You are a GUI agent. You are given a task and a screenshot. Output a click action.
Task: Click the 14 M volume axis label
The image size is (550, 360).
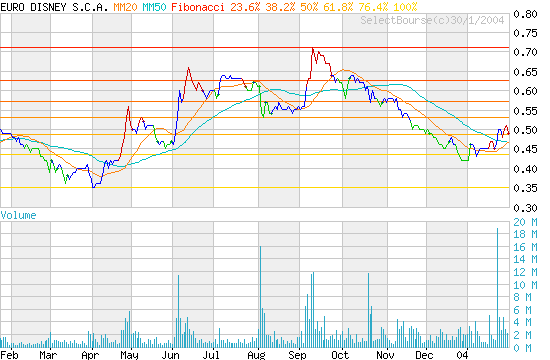[525, 260]
